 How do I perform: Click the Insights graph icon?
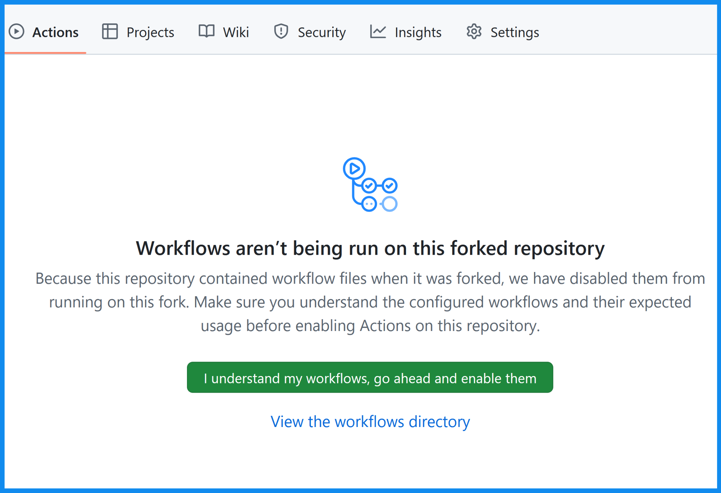pos(378,32)
